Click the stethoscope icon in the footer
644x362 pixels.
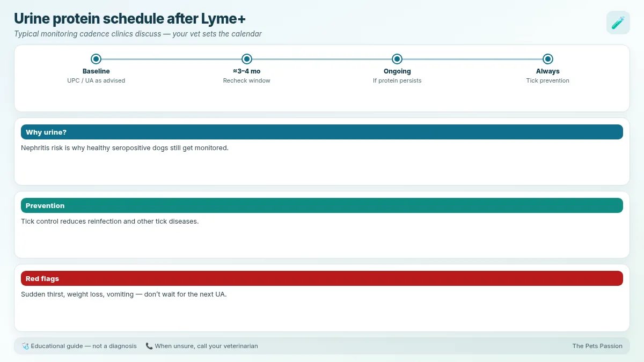coord(25,346)
